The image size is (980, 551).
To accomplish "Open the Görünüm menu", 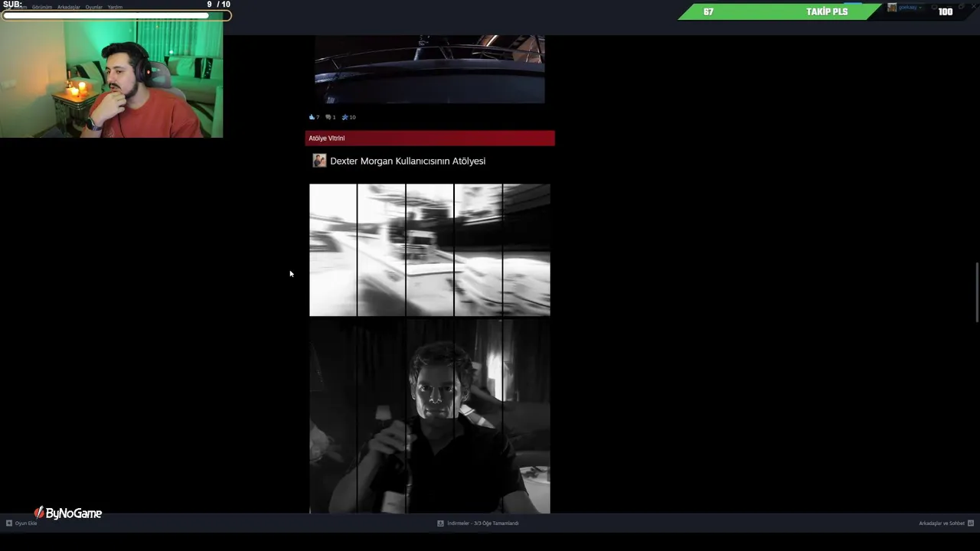I will 42,7.
